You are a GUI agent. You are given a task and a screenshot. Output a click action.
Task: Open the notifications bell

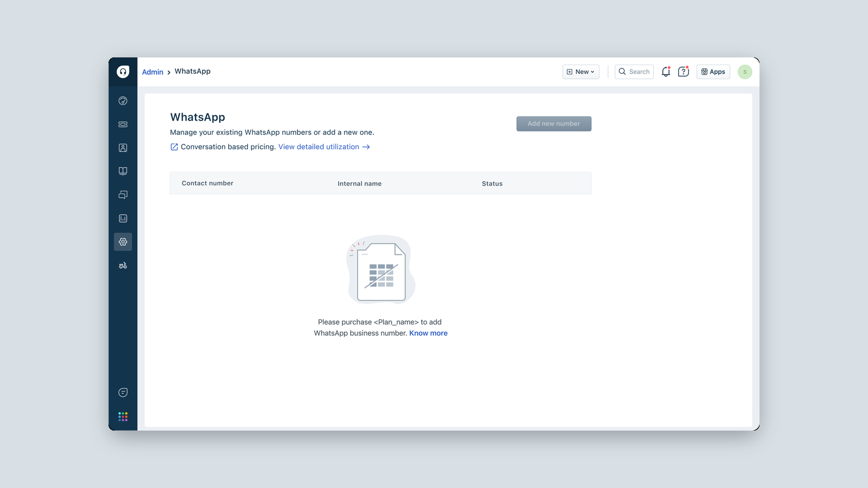point(666,72)
